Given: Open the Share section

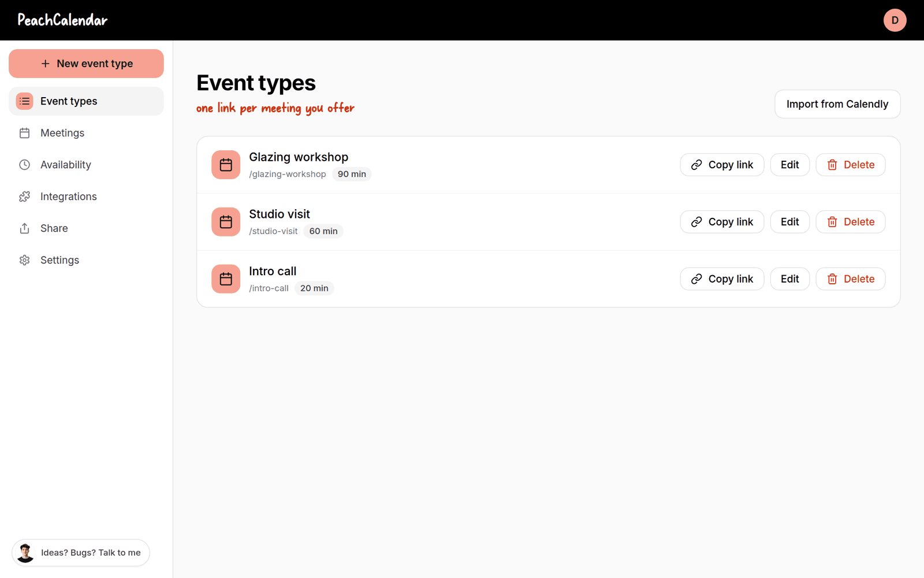Looking at the screenshot, I should point(86,228).
